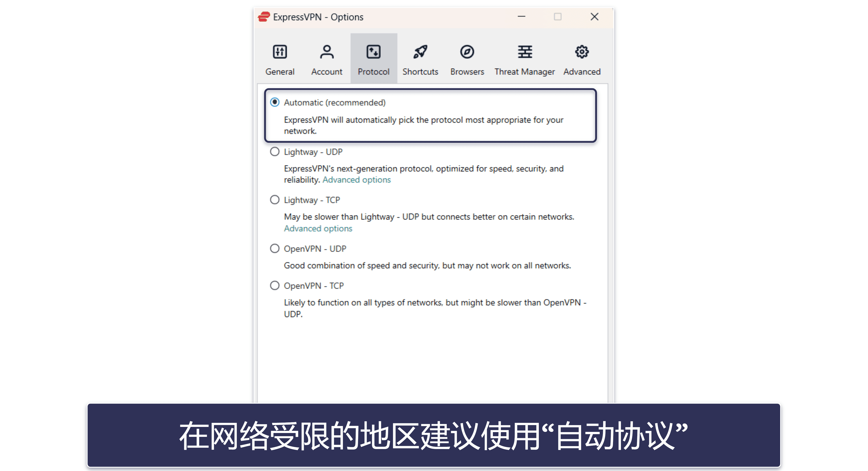Switch to the Browsers tab label
This screenshot has height=471, width=868.
[x=467, y=72]
